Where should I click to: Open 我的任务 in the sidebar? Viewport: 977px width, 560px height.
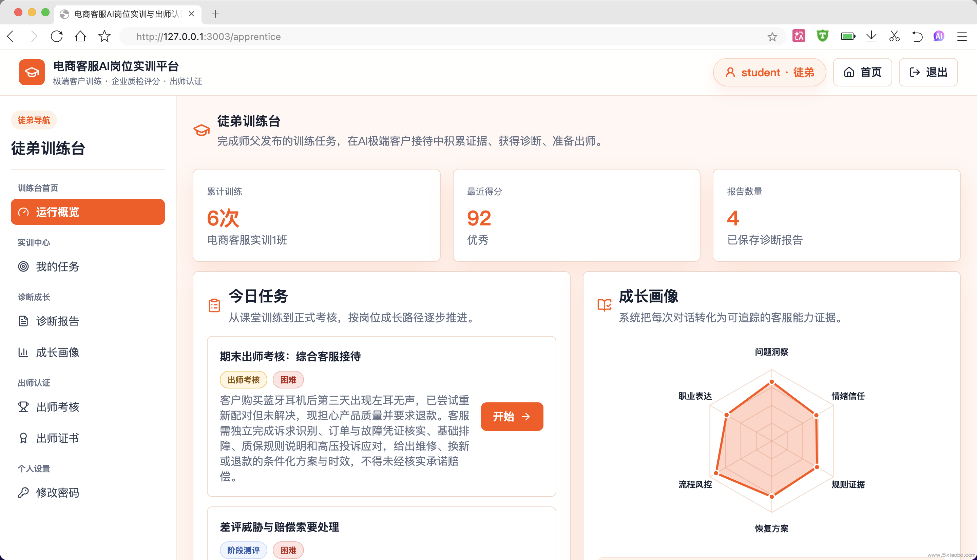point(88,266)
